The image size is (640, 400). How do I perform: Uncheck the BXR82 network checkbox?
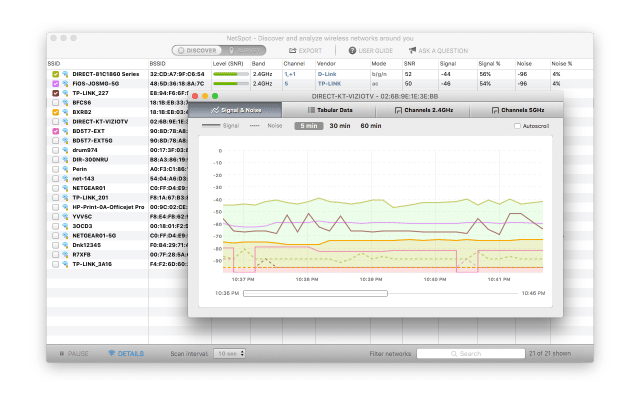pyautogui.click(x=56, y=112)
